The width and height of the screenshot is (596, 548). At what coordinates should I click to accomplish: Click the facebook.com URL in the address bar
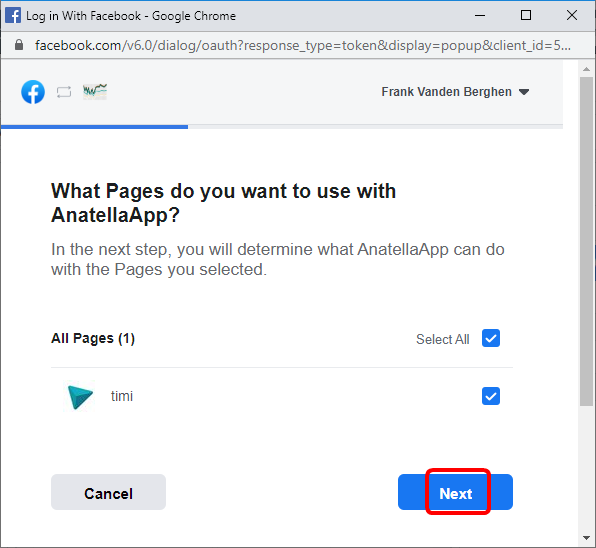[303, 46]
